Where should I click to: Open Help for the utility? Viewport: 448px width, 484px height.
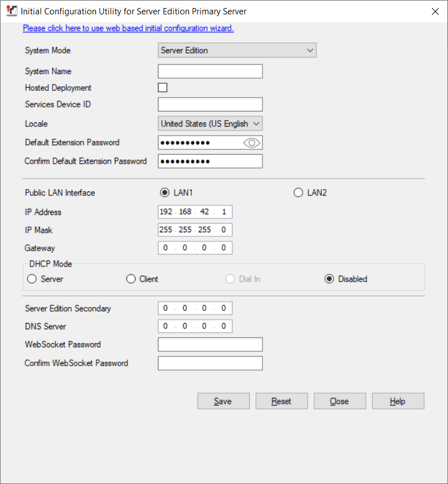(398, 401)
